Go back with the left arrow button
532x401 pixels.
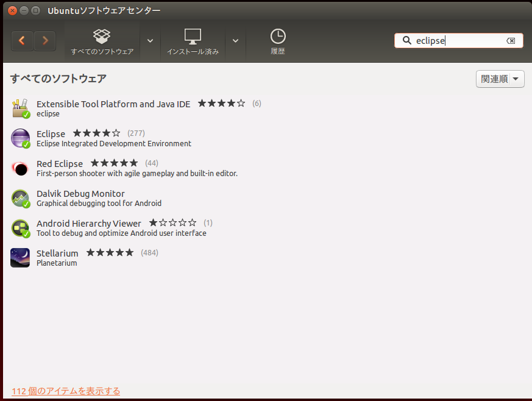pyautogui.click(x=23, y=41)
